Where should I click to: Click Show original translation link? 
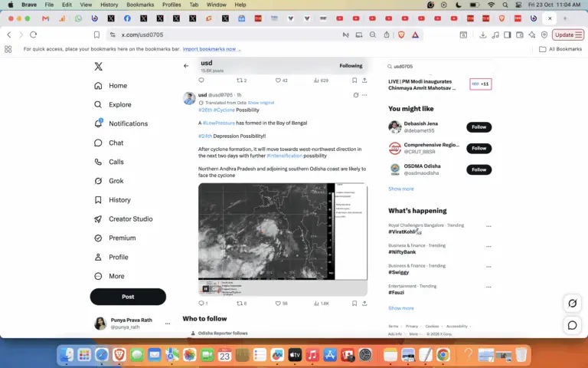point(260,103)
